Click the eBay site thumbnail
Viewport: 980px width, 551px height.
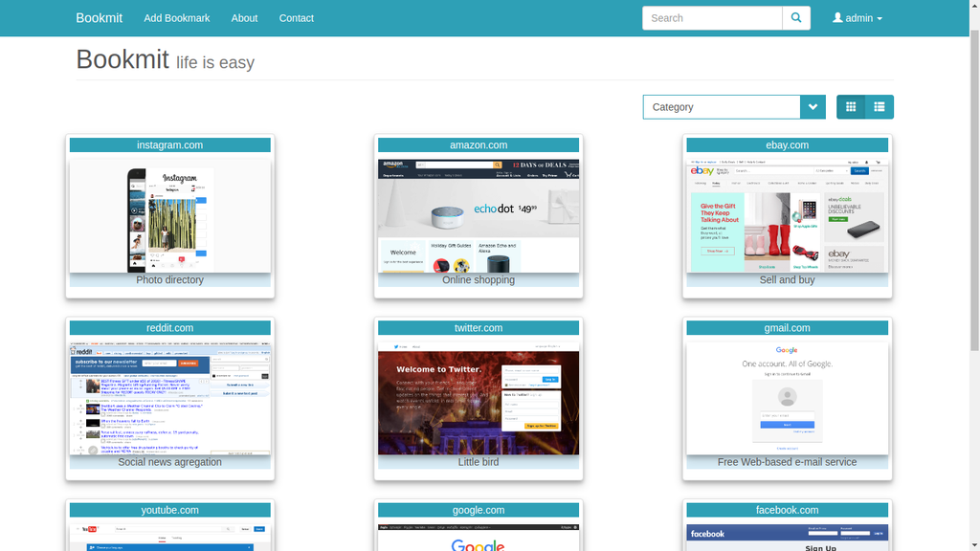(787, 216)
